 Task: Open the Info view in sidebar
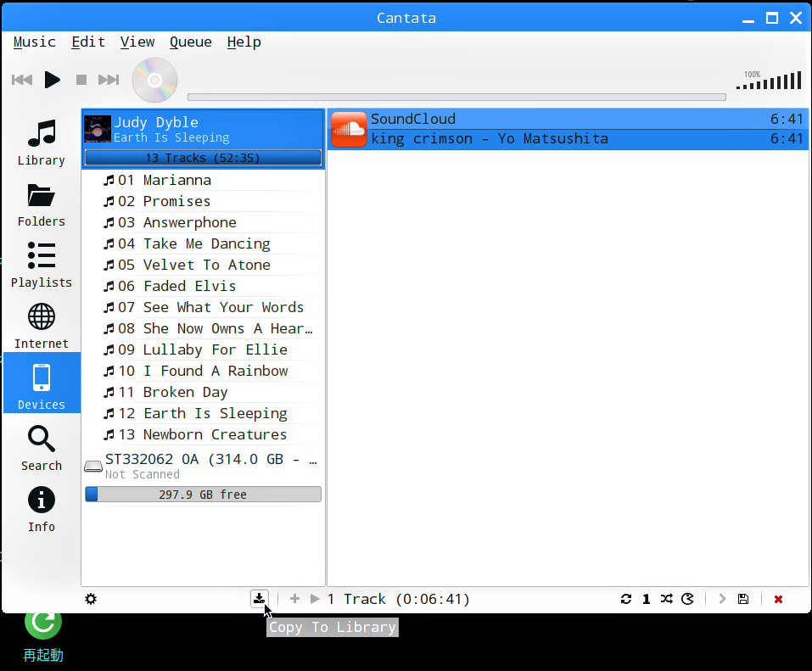(x=42, y=510)
